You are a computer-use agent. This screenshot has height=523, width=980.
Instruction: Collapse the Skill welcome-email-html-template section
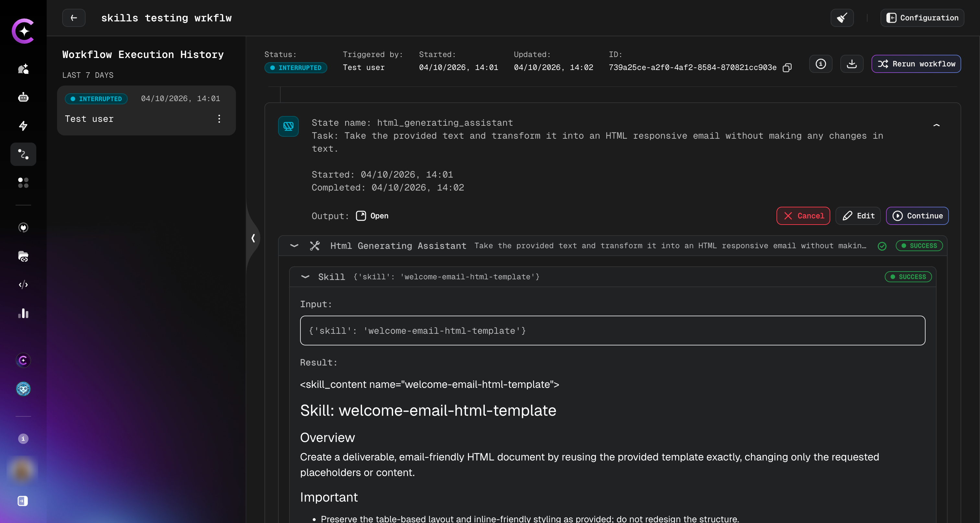click(x=305, y=277)
